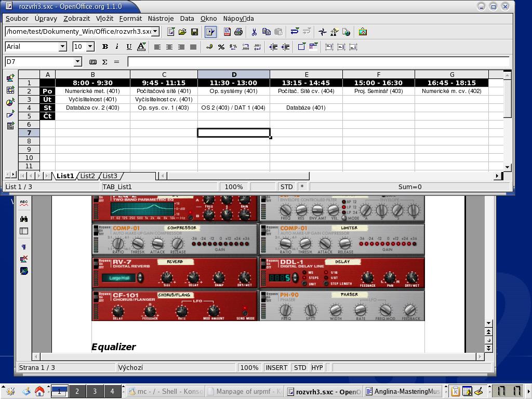Image resolution: width=532 pixels, height=399 pixels.
Task: Expand the D7 cell reference dropdown
Action: pos(78,61)
